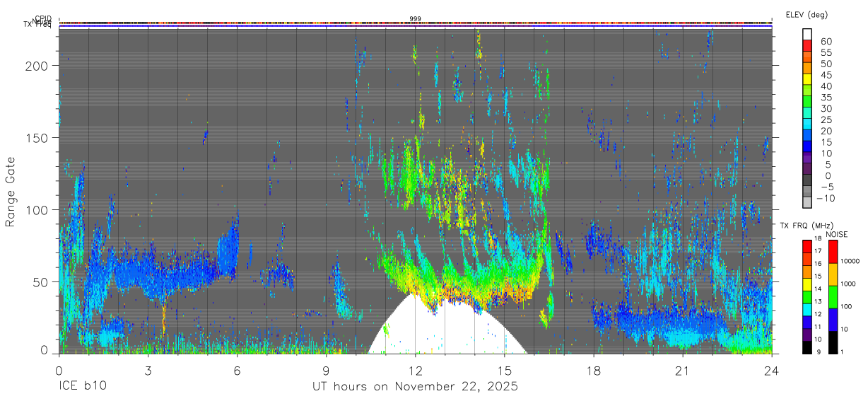Click the '200' tick on the Range Gate axis
868x401 pixels.
coord(37,66)
